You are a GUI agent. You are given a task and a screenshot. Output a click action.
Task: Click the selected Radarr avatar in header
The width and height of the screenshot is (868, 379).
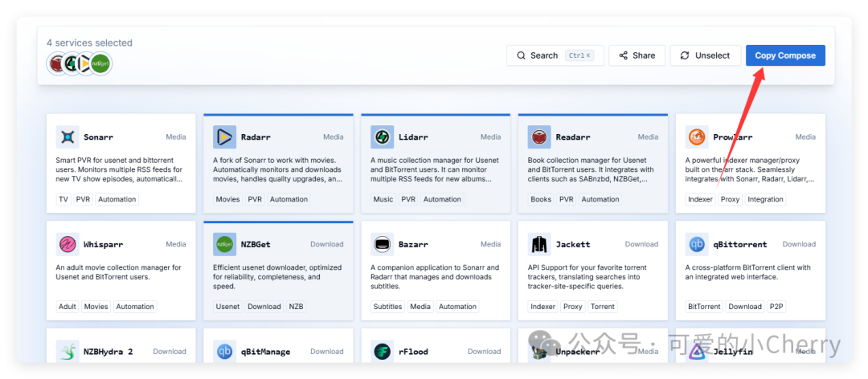click(85, 64)
